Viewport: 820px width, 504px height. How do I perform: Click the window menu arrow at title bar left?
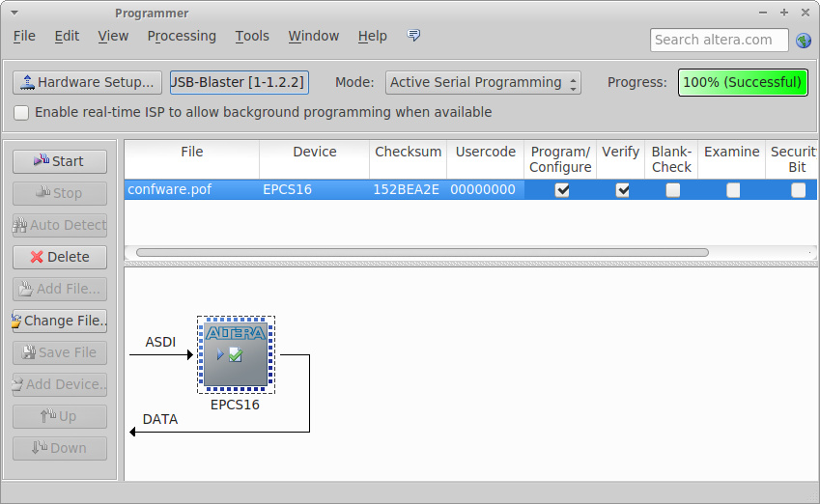point(14,13)
